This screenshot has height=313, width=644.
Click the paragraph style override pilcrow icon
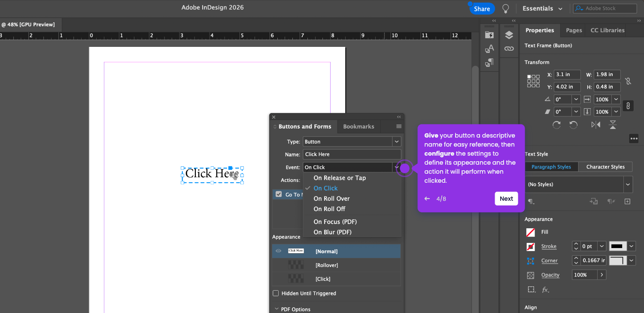tap(531, 201)
